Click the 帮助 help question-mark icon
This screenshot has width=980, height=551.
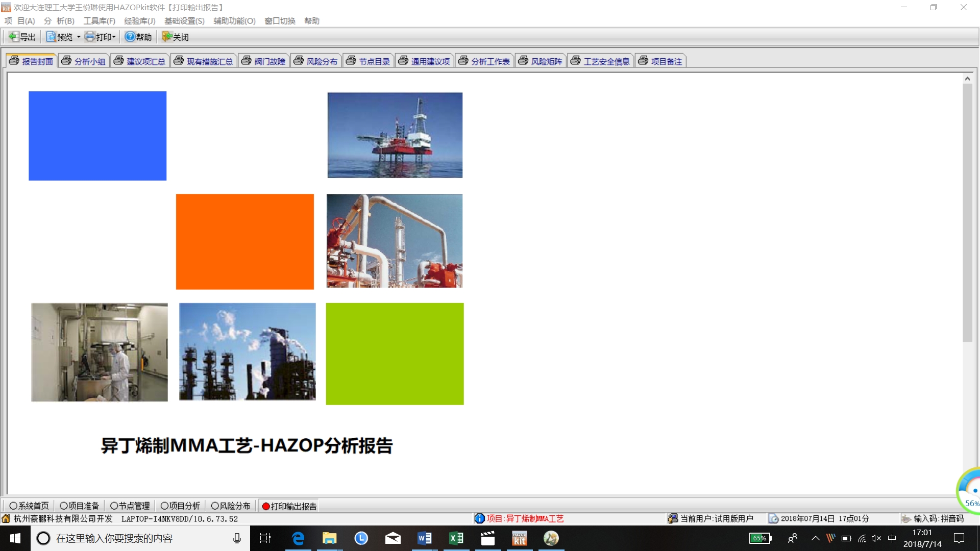(130, 37)
